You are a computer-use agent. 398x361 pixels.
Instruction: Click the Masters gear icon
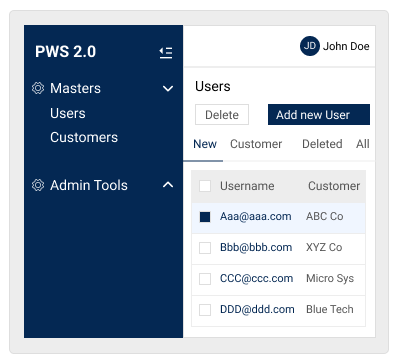tap(38, 88)
